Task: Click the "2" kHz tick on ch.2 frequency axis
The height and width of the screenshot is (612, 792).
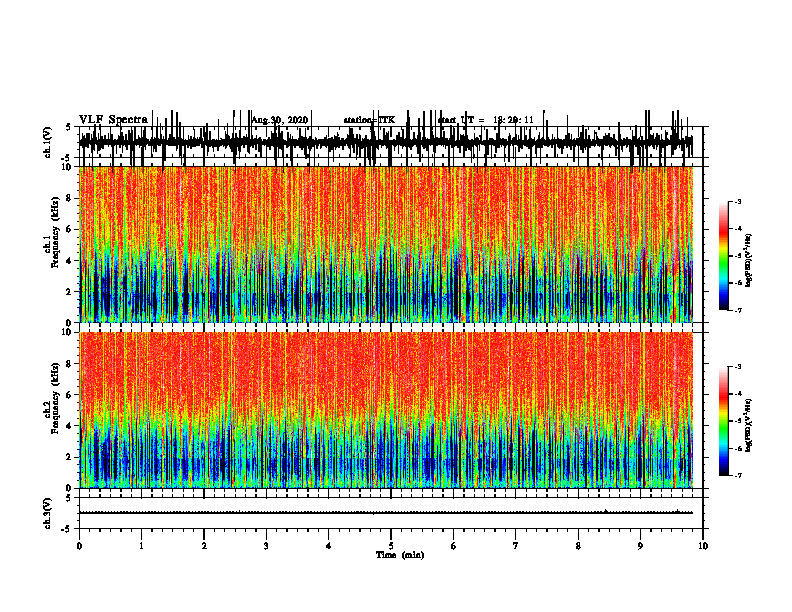Action: click(69, 457)
